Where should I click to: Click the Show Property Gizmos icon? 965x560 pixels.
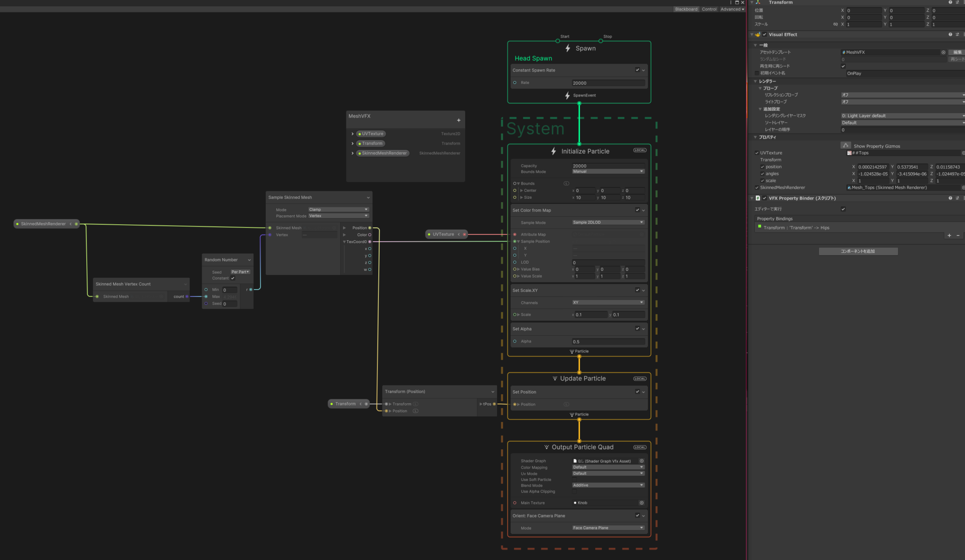846,146
